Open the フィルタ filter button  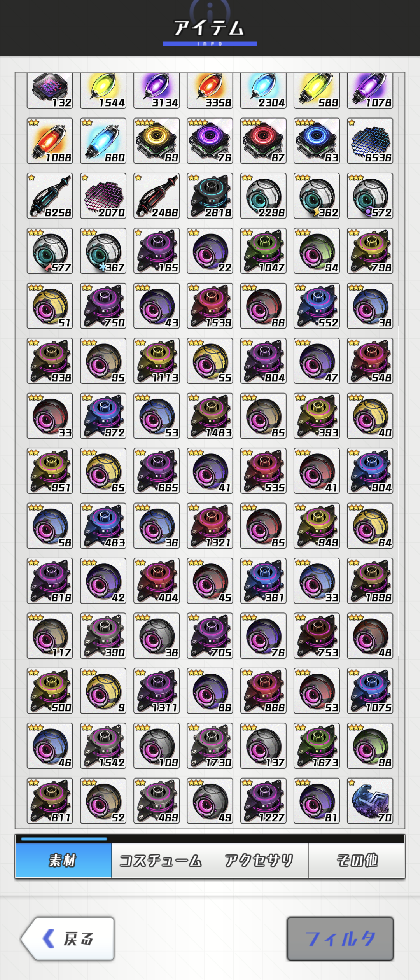point(340,939)
